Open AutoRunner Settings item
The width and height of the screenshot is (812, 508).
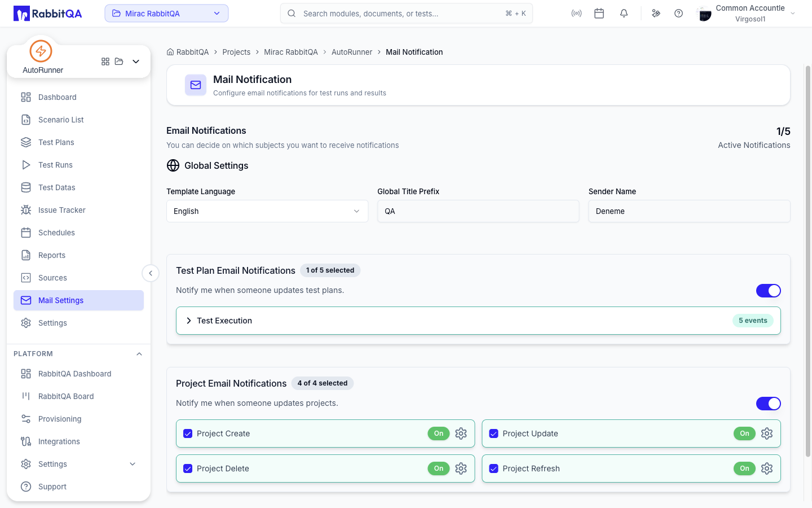coord(78,323)
